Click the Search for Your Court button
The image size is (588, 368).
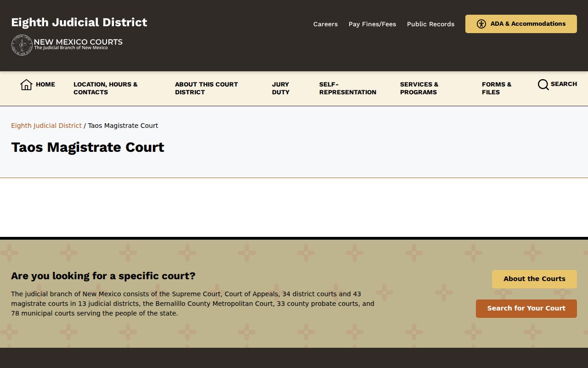click(526, 309)
